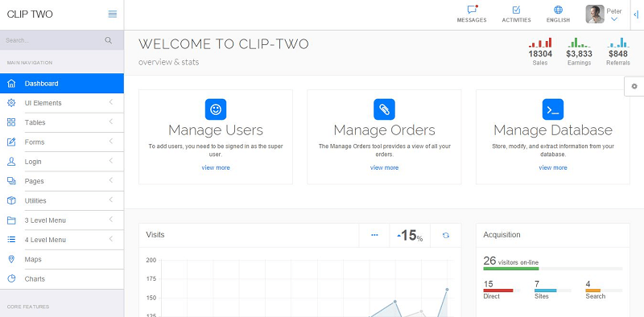
Task: Expand the Tables submenu chevron
Action: coord(111,121)
